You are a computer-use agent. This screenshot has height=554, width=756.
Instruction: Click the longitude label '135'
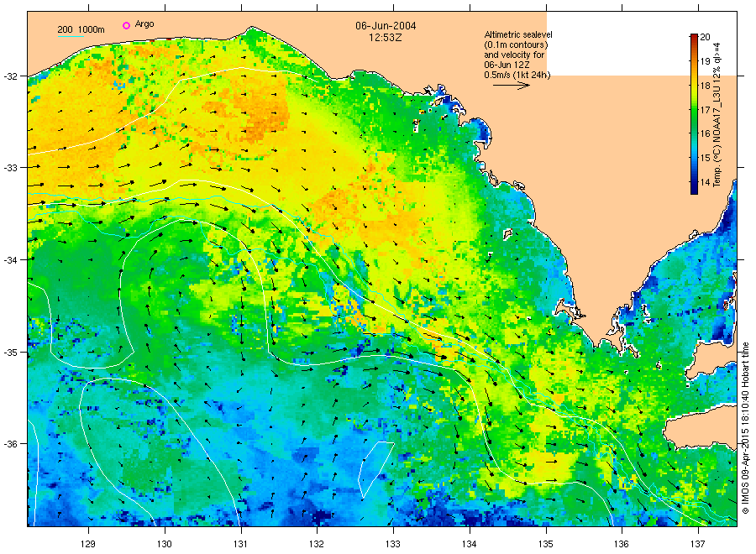(545, 544)
